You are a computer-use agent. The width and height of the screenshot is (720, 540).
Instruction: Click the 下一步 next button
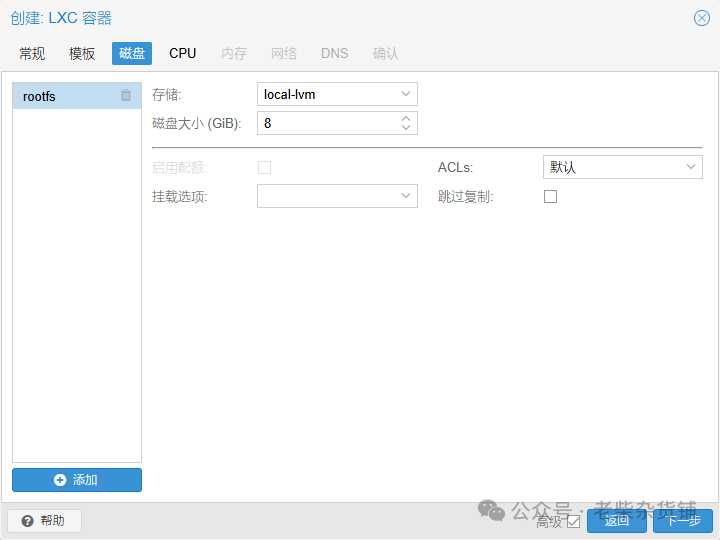[683, 521]
